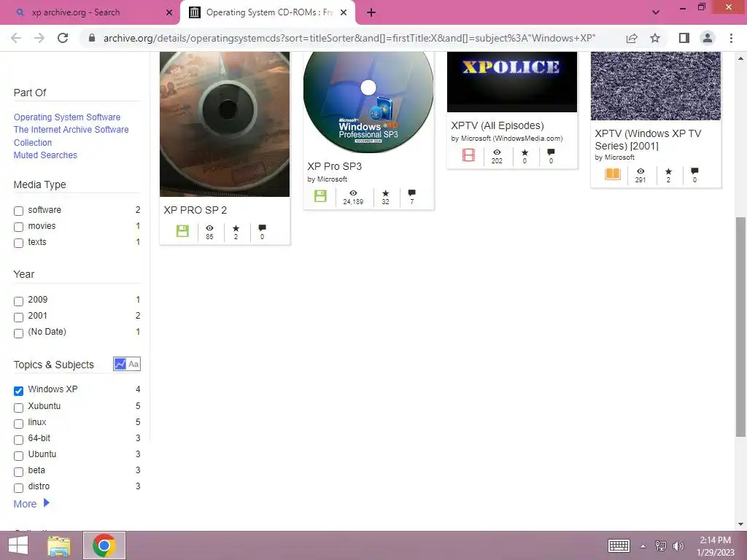This screenshot has width=747, height=560.
Task: Open a new browser tab
Action: [x=371, y=12]
